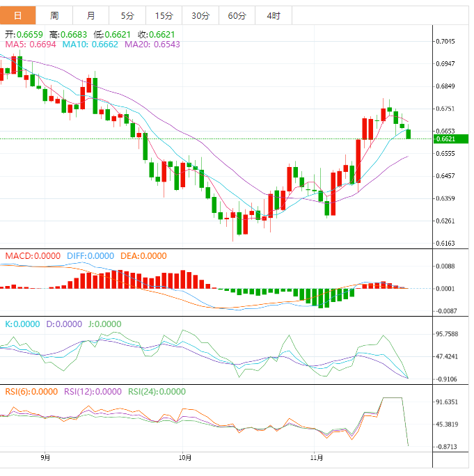Click the 9月 date marker on time axis
474x476 pixels.
[45, 457]
